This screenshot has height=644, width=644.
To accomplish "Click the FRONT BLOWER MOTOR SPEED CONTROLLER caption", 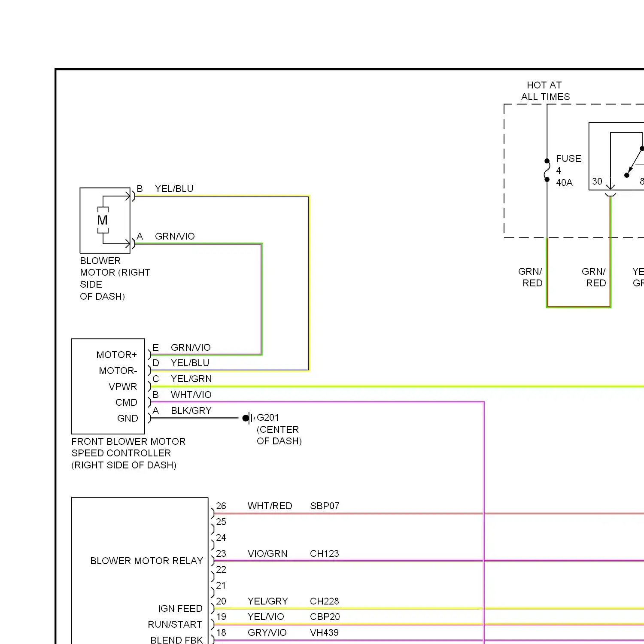I will click(128, 453).
